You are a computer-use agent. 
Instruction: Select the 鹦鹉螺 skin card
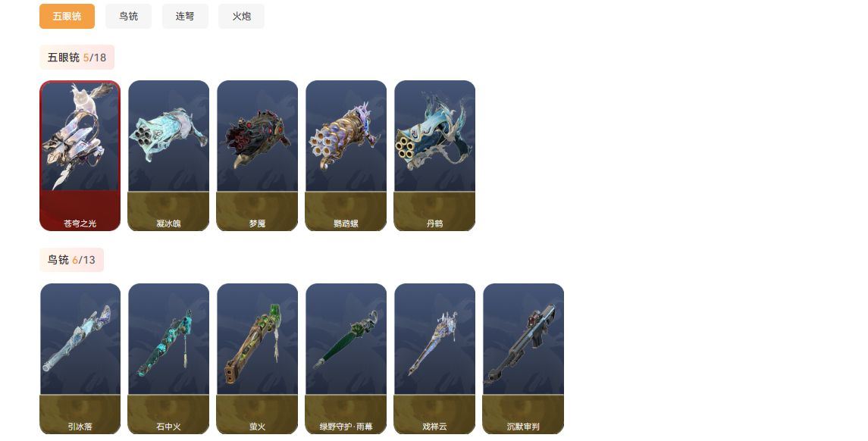tap(346, 155)
